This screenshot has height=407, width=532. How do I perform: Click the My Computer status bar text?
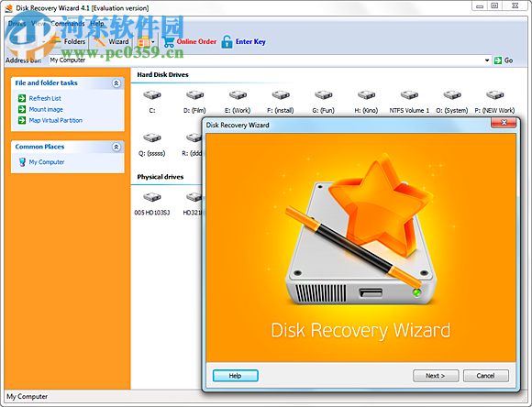click(28, 397)
